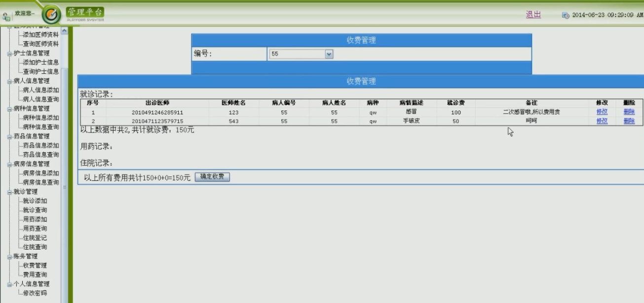The image size is (644, 303).
Task: Open 用药添加 in the sidebar
Action: [35, 219]
